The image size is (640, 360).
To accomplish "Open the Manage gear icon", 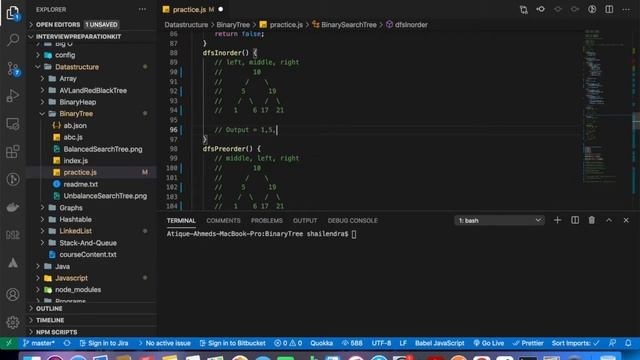I will click(x=13, y=322).
